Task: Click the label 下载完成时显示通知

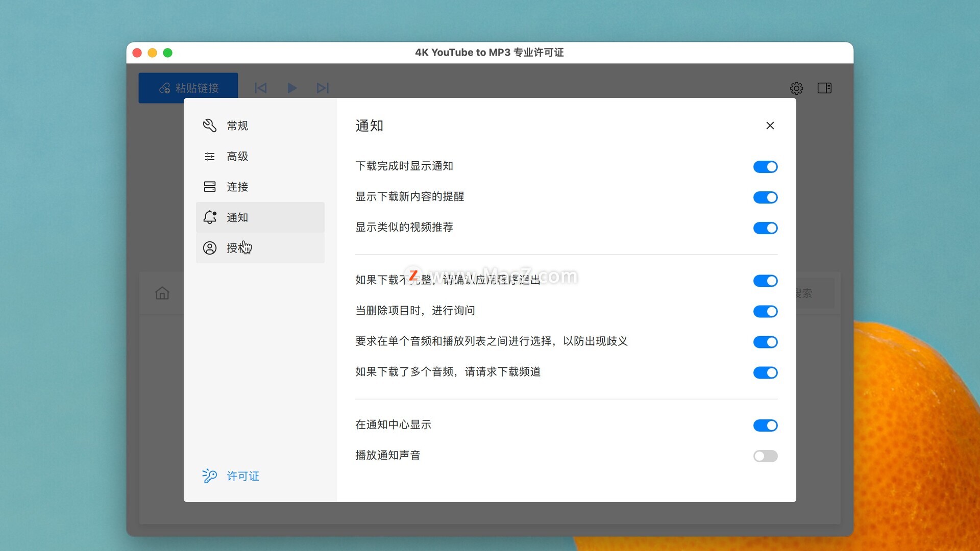Action: pos(404,166)
